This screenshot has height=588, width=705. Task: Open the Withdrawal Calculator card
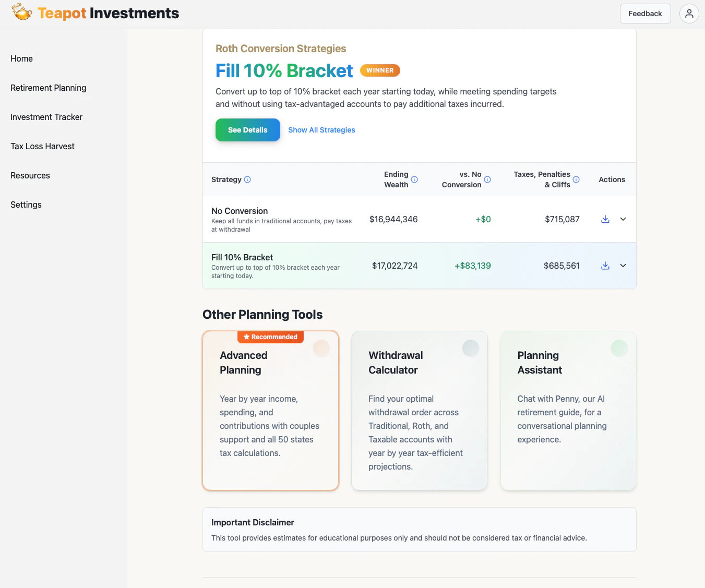click(420, 411)
